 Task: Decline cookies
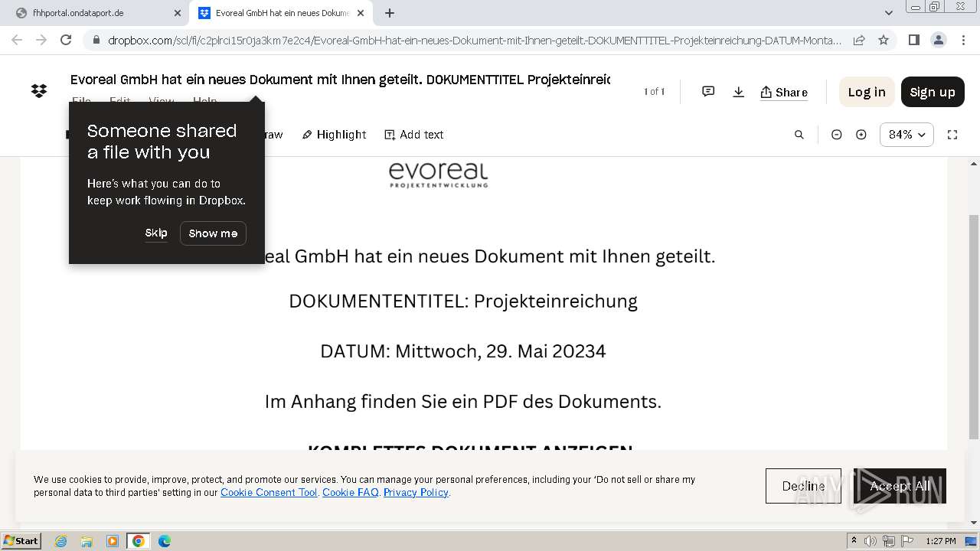(803, 486)
